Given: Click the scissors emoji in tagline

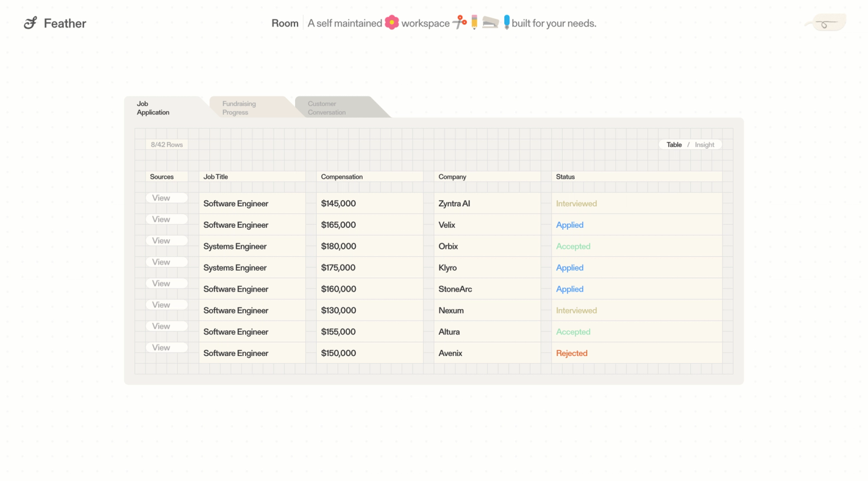Looking at the screenshot, I should [460, 22].
